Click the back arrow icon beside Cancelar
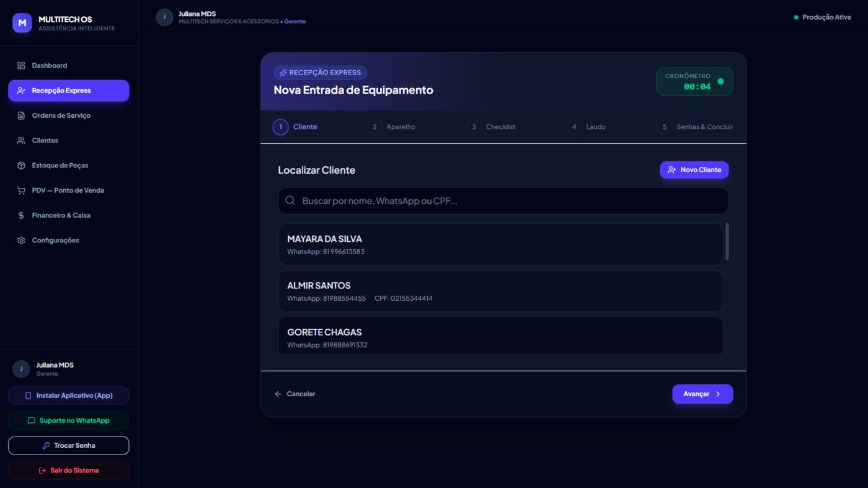868x488 pixels. [x=278, y=394]
